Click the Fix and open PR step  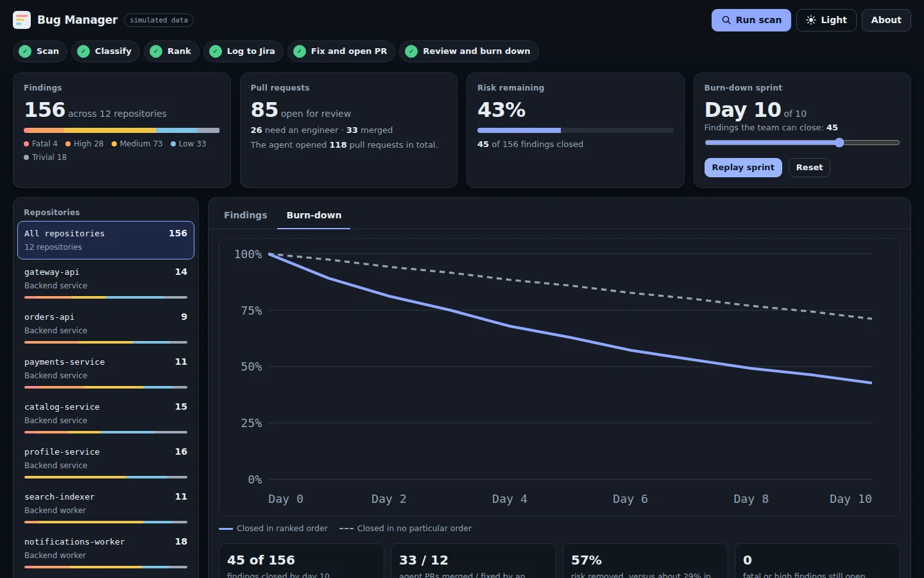point(341,51)
